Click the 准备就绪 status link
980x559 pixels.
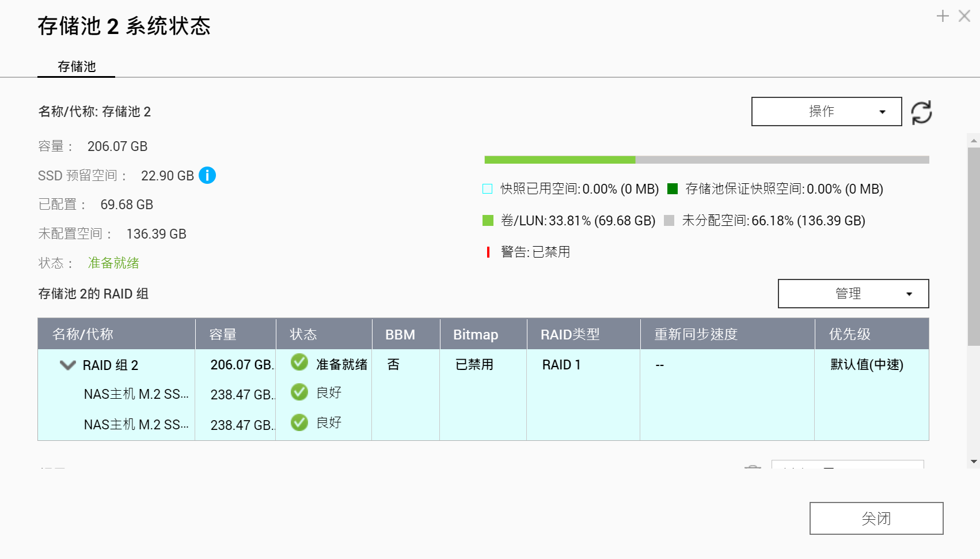point(113,263)
